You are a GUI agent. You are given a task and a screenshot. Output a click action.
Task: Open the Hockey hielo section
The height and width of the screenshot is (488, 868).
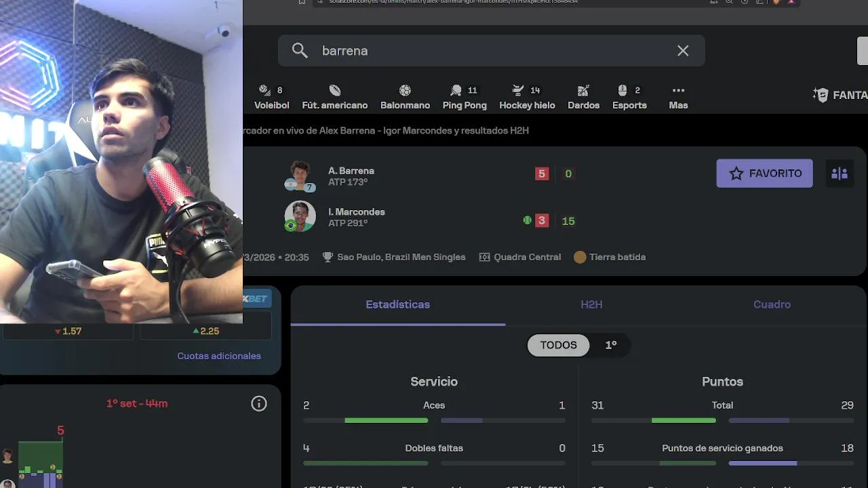tap(527, 97)
